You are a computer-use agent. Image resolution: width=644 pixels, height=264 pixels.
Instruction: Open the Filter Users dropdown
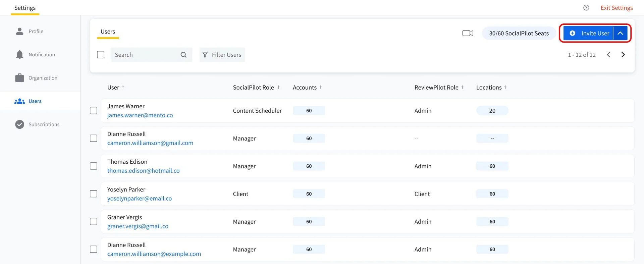click(x=222, y=55)
